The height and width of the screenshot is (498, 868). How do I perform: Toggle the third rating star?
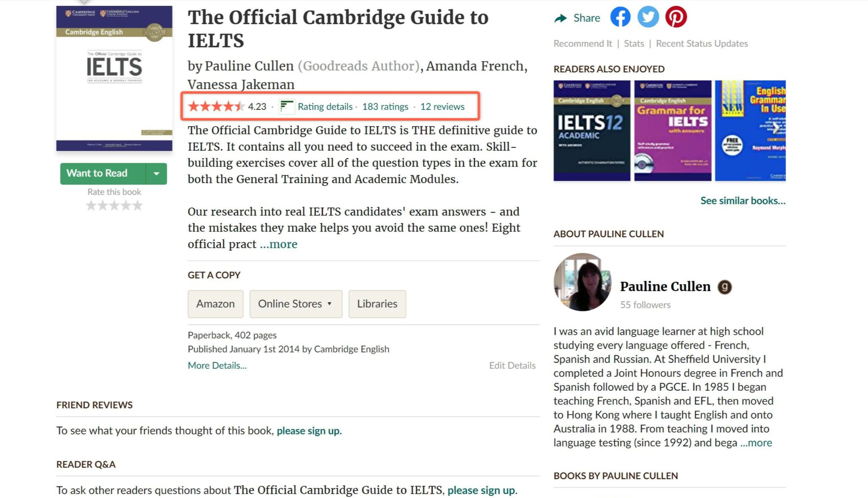coord(114,205)
